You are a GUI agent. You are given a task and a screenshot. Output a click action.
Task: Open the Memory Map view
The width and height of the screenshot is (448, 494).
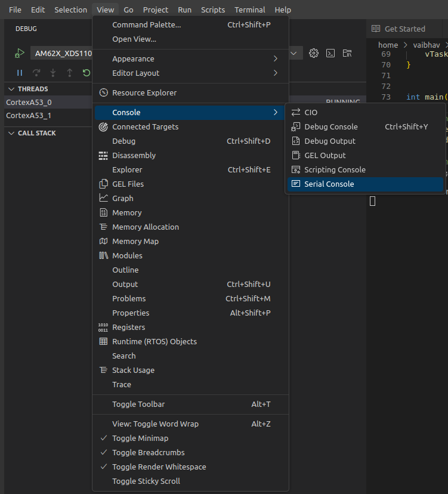tap(135, 242)
